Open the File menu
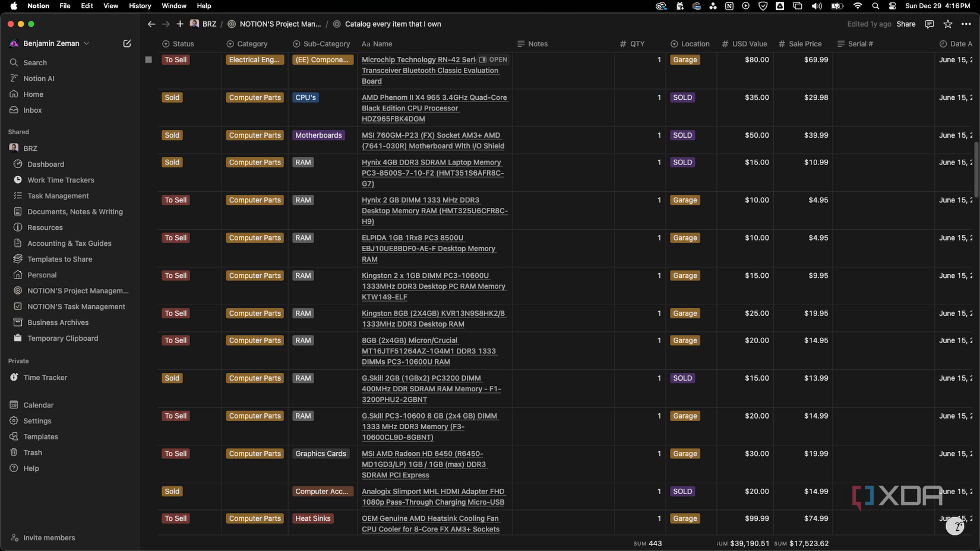Viewport: 980px width, 551px height. [65, 6]
